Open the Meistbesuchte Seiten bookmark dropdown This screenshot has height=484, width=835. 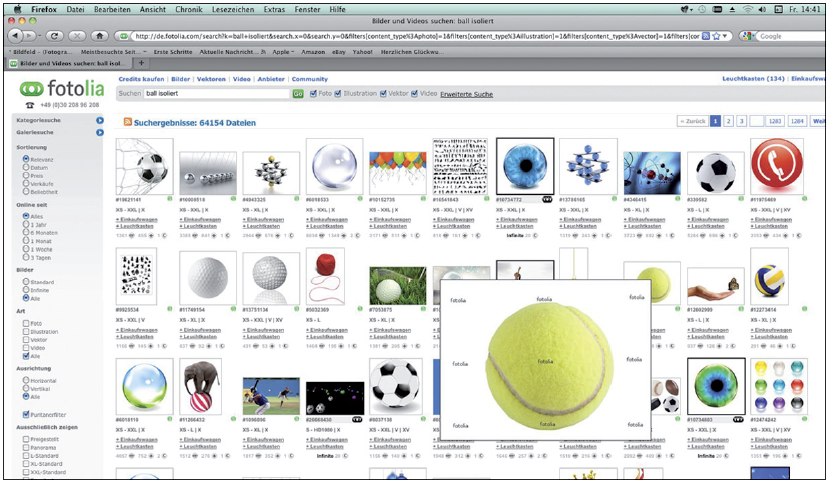[113, 52]
